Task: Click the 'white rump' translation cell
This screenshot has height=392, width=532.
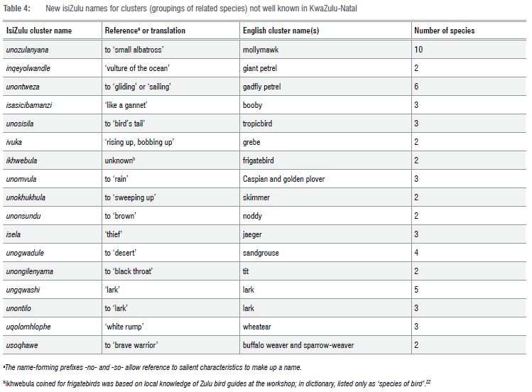Action: tap(126, 327)
